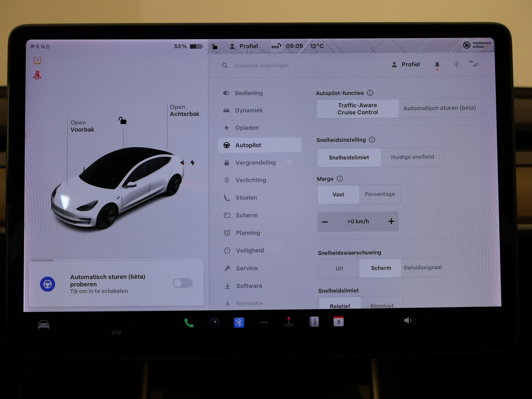This screenshot has width=532, height=399.
Task: Increase speed offset with plus button
Action: point(391,221)
